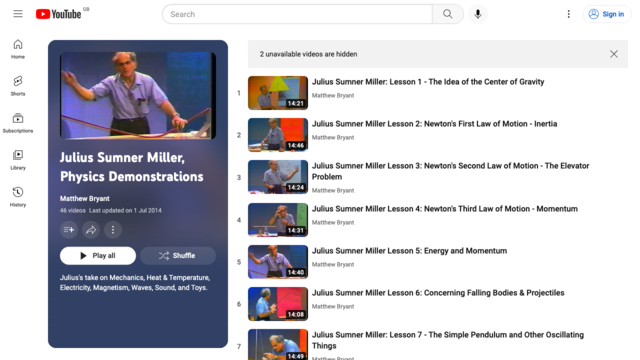The image size is (640, 360).
Task: Open Matthew Bryant channel in playlist panel
Action: pos(84,198)
